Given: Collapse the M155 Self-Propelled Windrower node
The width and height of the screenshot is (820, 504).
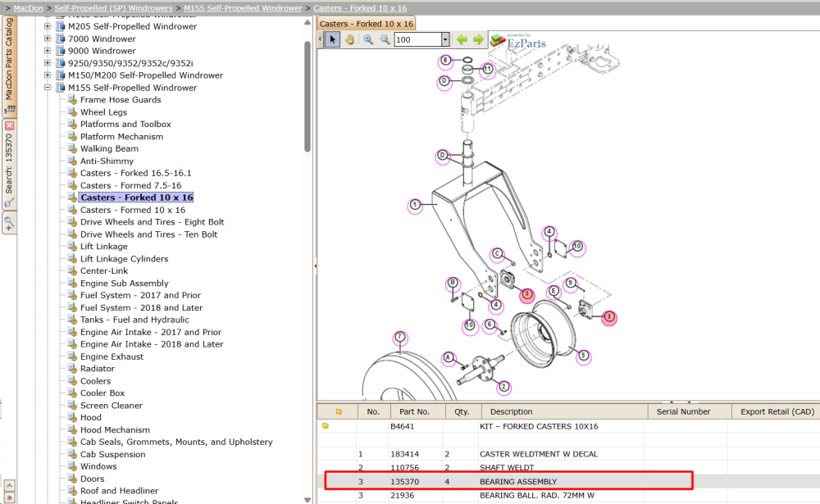Looking at the screenshot, I should (x=48, y=88).
